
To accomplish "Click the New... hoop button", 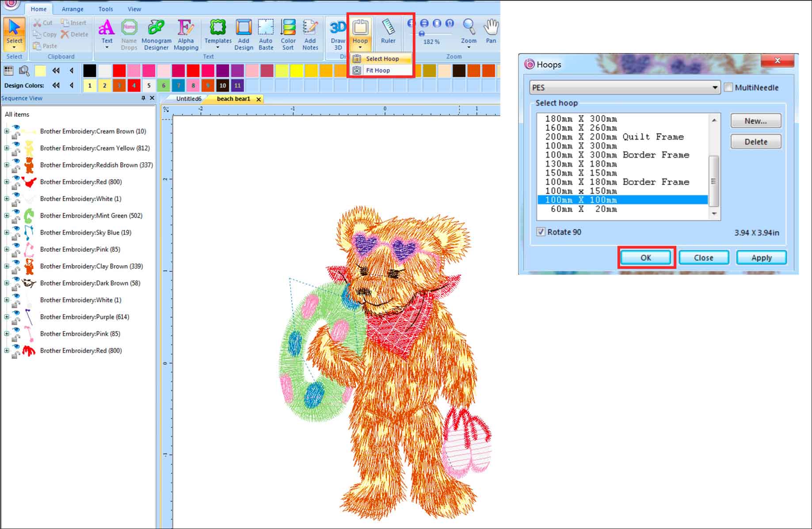I will pyautogui.click(x=755, y=121).
